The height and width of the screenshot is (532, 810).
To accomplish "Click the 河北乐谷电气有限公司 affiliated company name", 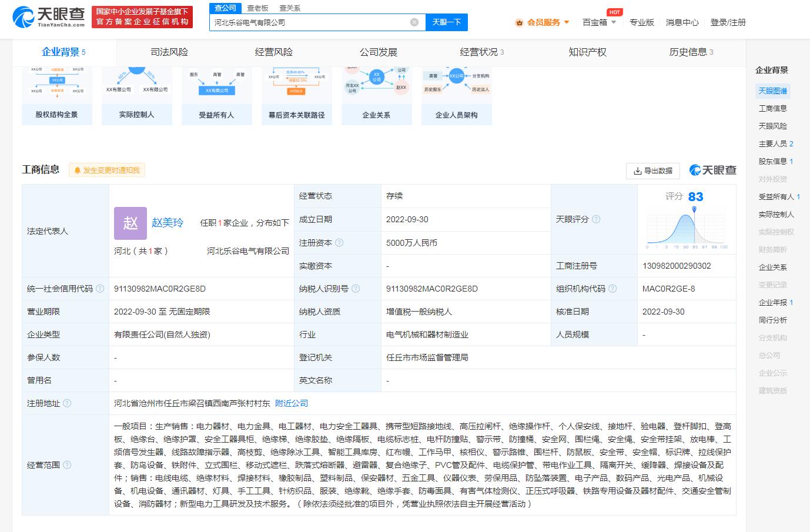I will click(x=248, y=251).
